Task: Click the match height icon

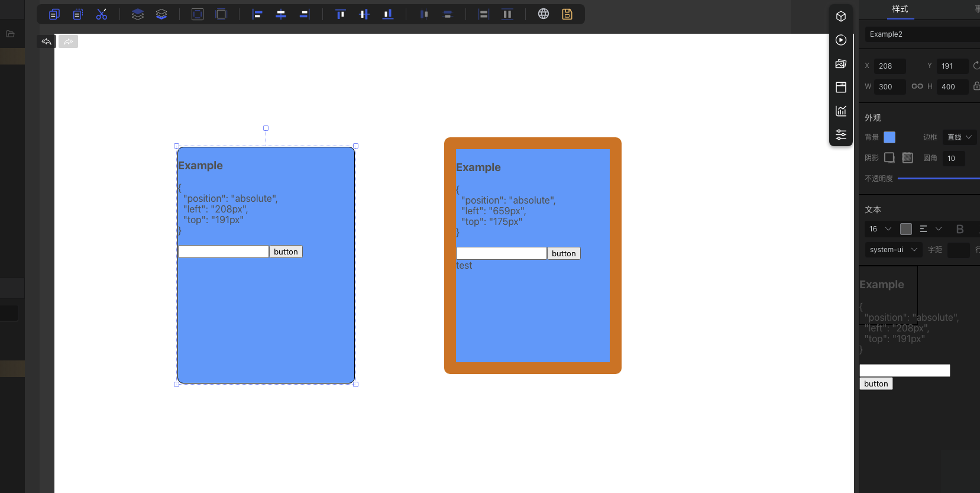Action: (507, 14)
